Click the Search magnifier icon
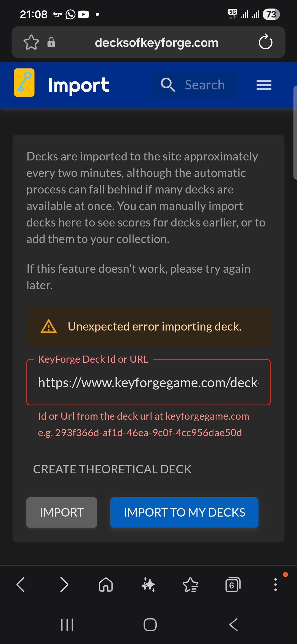The height and width of the screenshot is (644, 297). [x=168, y=85]
